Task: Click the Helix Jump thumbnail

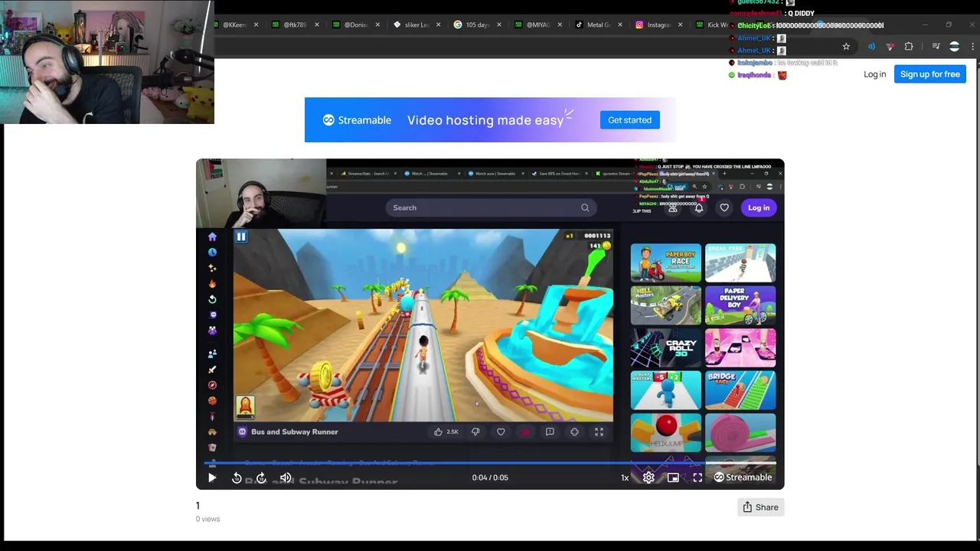Action: (x=665, y=432)
